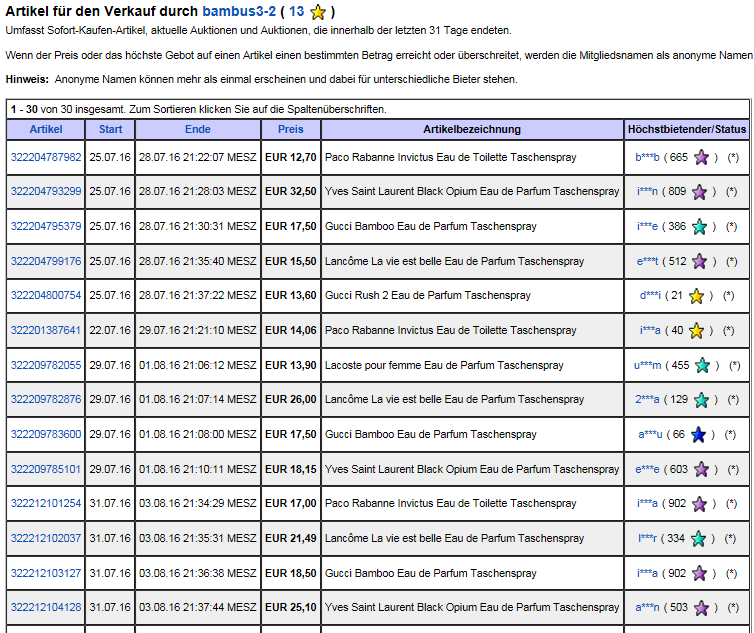The height and width of the screenshot is (633, 754).
Task: Click turquoise star beside bidder u***m 455
Action: tap(703, 366)
